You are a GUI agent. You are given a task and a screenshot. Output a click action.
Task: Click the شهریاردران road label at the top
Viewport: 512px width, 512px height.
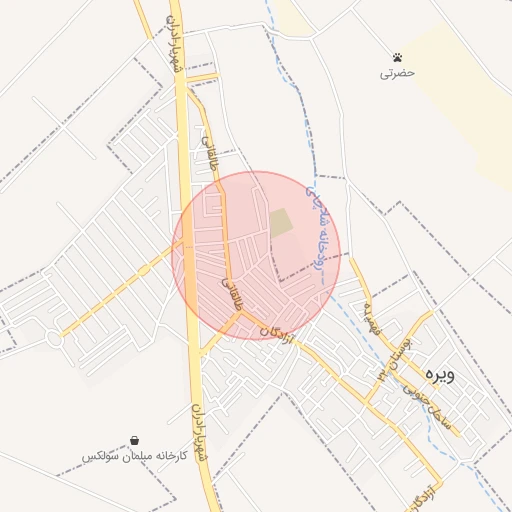175,43
